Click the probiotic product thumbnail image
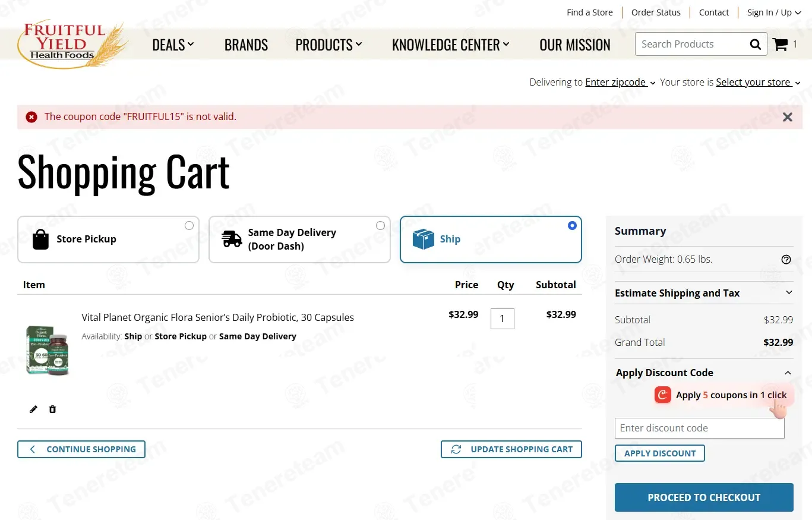Screen dimensions: 812x520 (x=48, y=351)
